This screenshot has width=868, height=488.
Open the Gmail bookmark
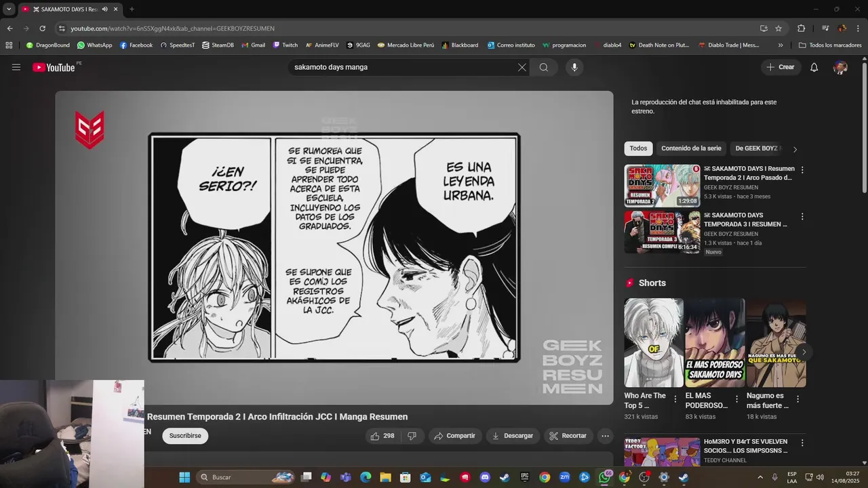pyautogui.click(x=253, y=45)
